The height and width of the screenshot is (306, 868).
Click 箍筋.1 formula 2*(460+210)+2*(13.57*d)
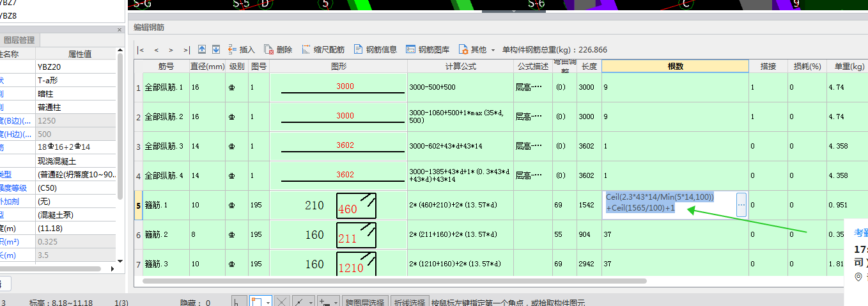pos(460,205)
